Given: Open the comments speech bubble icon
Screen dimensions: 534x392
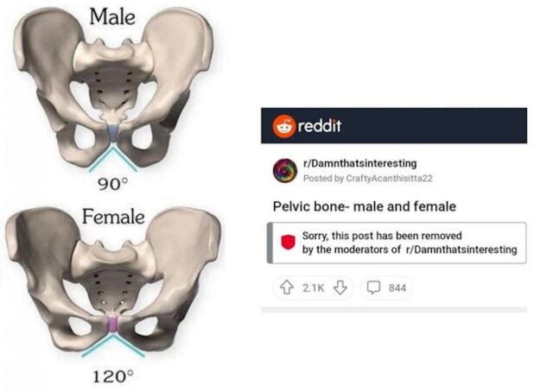Looking at the screenshot, I should [x=373, y=288].
